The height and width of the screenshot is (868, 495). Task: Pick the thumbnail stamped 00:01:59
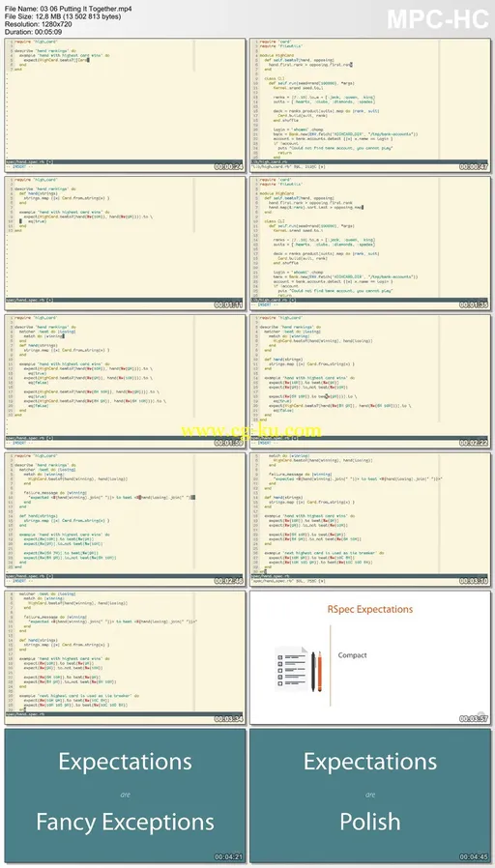(x=125, y=381)
